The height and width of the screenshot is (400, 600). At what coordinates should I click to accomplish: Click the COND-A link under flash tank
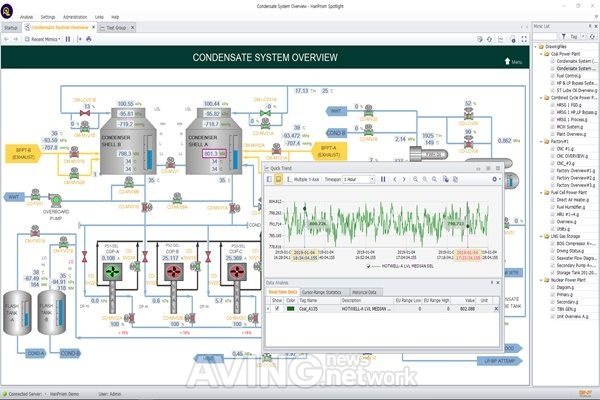(x=36, y=353)
